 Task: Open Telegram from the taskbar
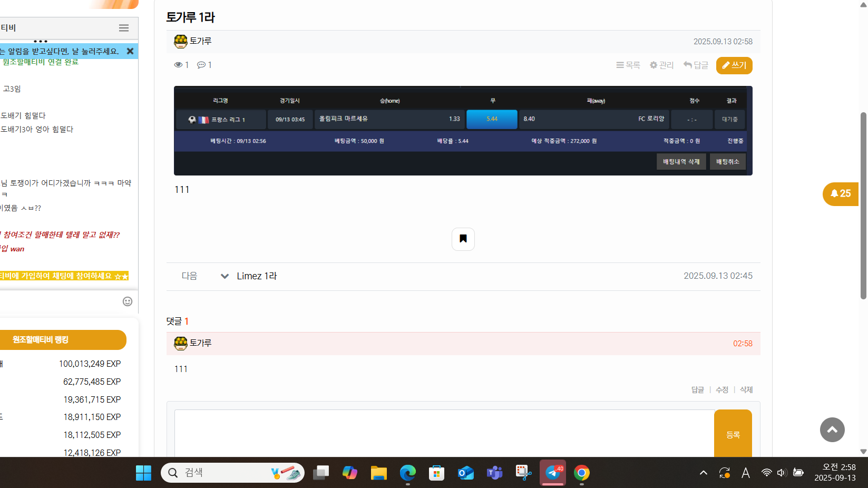click(552, 473)
